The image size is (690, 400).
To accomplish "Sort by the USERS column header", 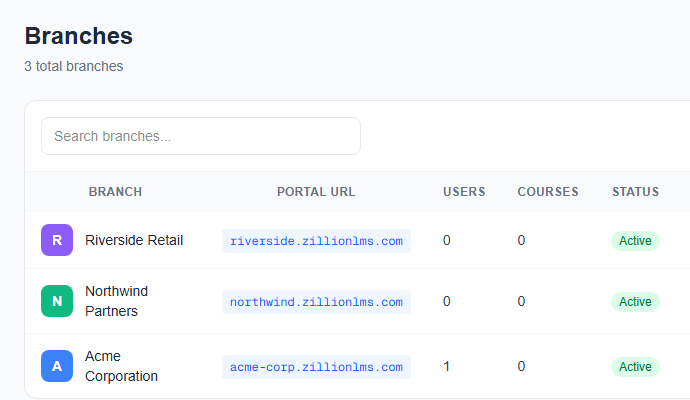I will point(464,192).
